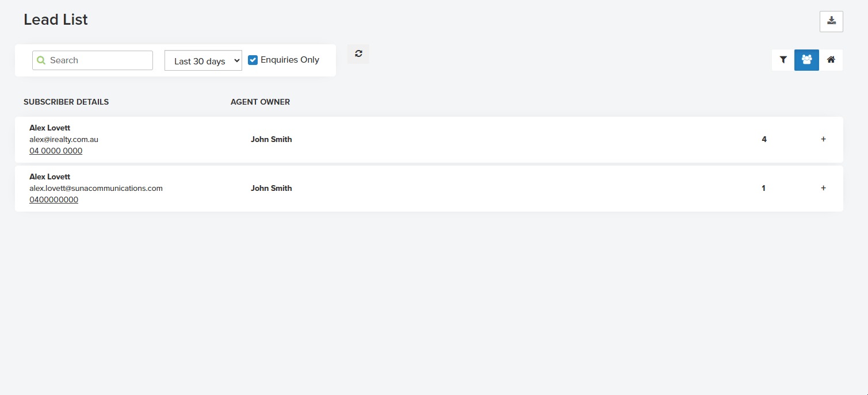
Task: Click the refresh list icon
Action: (358, 54)
